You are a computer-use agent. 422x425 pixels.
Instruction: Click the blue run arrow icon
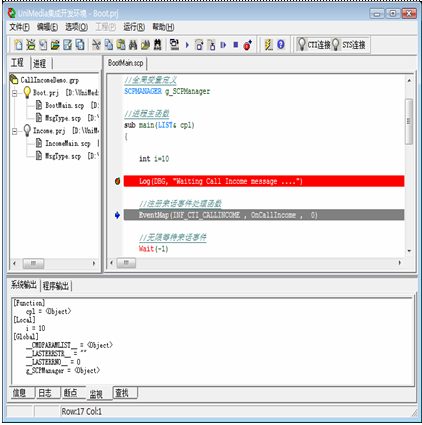pos(187,45)
